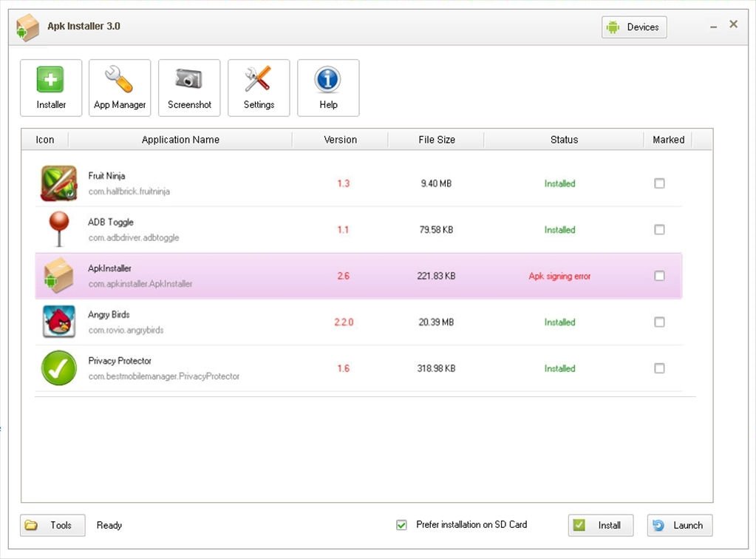Click the Launch button

[678, 525]
